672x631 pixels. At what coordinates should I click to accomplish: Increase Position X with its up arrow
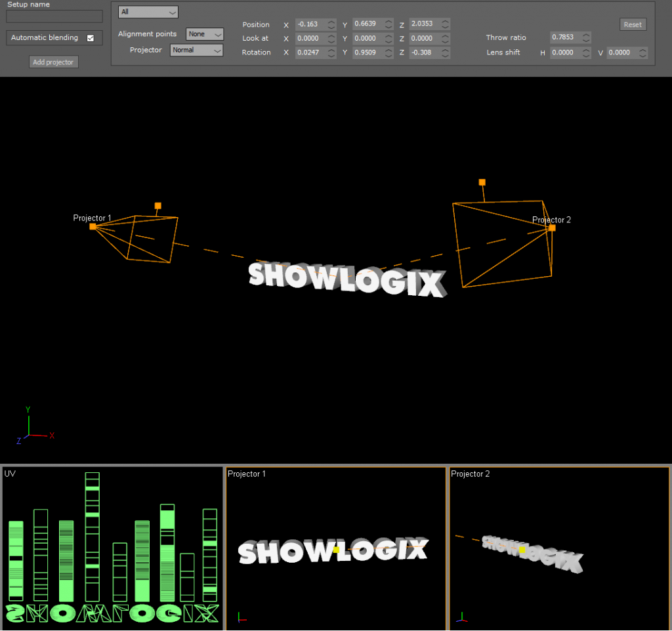tap(331, 22)
